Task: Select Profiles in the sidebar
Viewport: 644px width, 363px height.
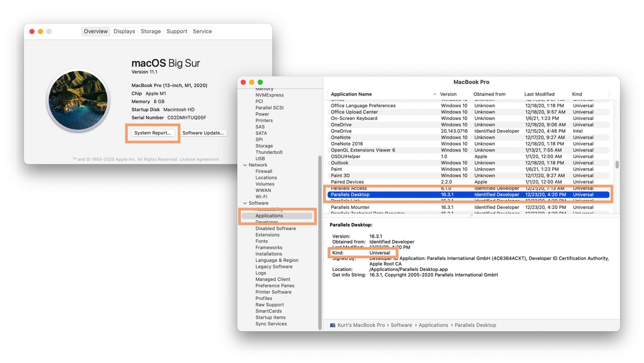Action: pos(264,299)
